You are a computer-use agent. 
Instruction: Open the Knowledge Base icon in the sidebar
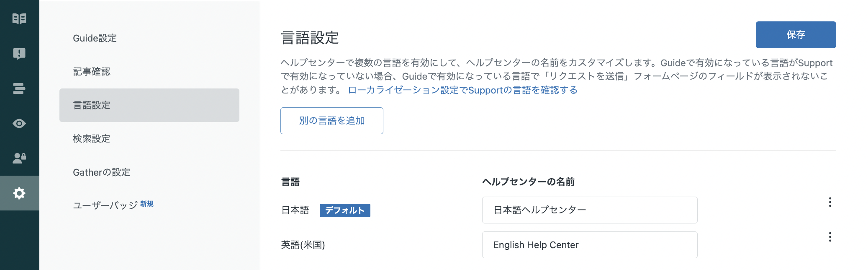pyautogui.click(x=20, y=18)
